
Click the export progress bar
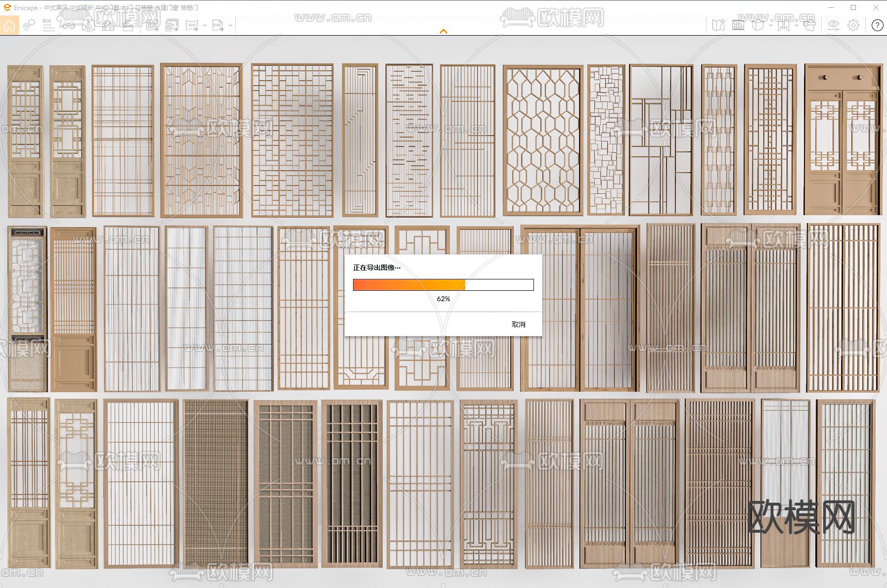443,285
